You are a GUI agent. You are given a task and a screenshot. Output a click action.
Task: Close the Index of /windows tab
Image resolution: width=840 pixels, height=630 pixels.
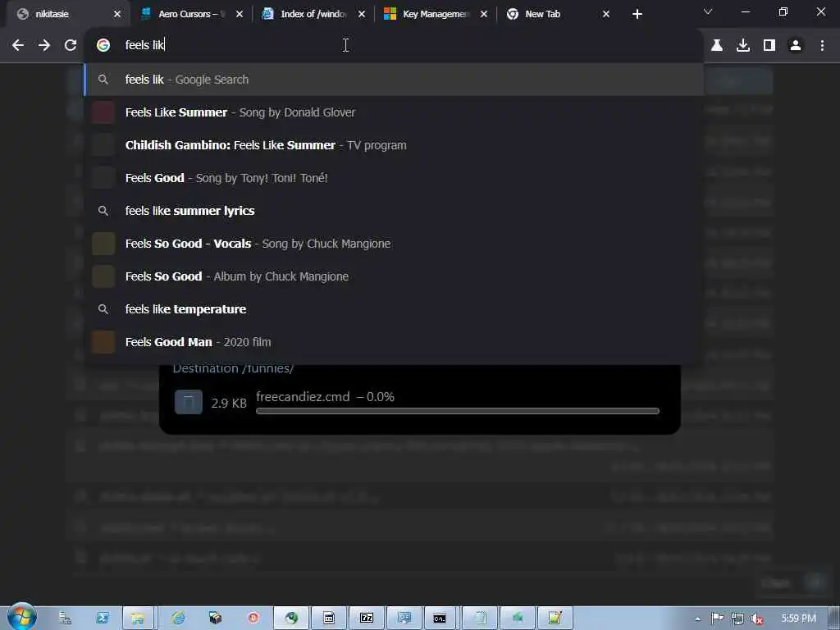[x=362, y=15]
